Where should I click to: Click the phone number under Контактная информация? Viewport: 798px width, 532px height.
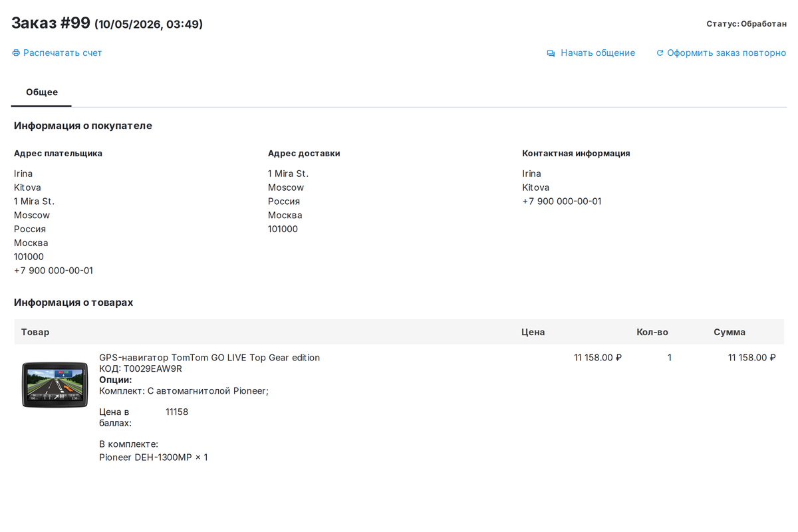point(562,201)
